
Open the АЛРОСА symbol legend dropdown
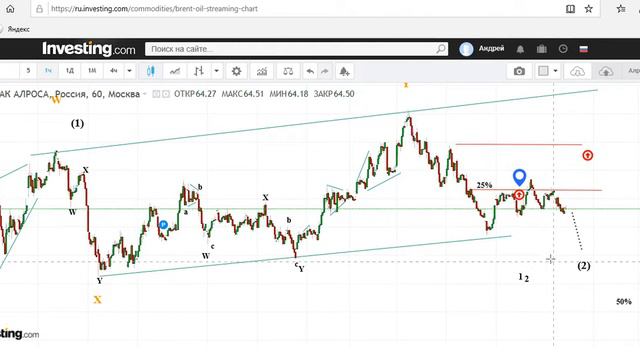(x=144, y=94)
